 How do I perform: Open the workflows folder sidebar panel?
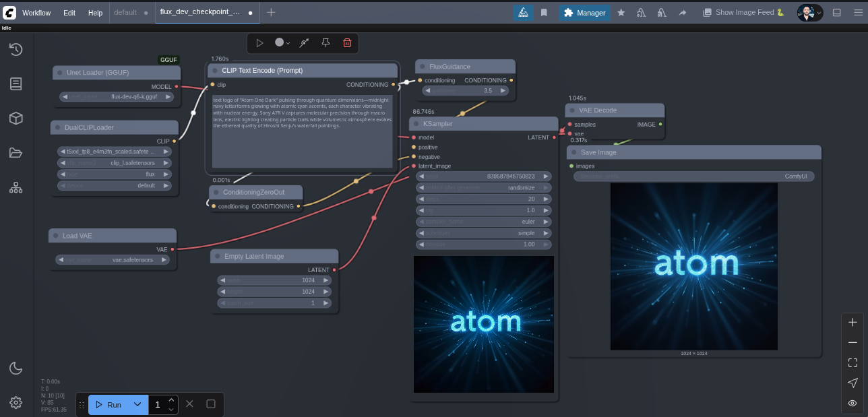[x=16, y=153]
